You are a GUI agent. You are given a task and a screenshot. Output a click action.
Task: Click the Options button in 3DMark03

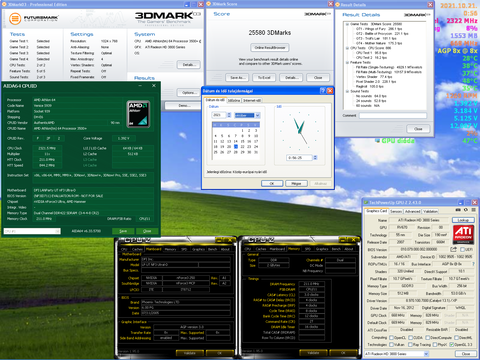[x=188, y=93]
